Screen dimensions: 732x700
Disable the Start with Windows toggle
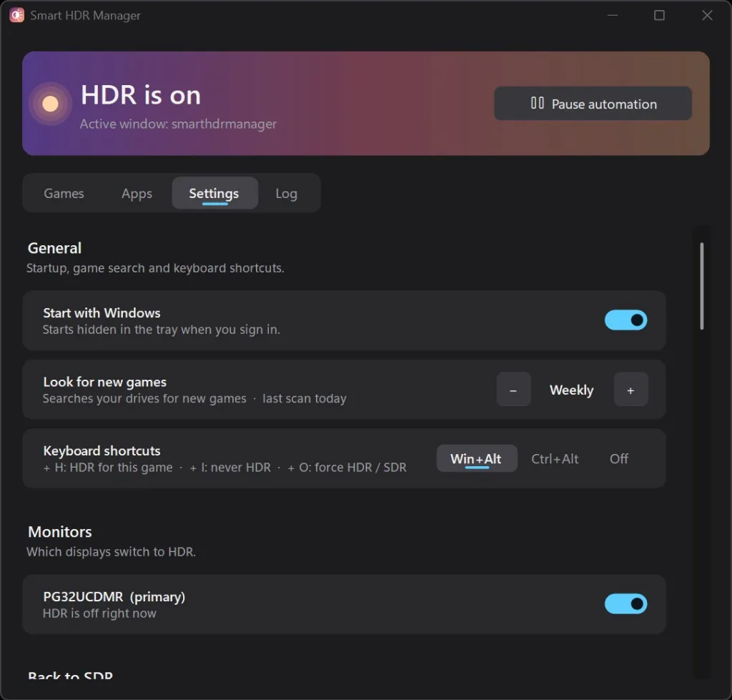click(x=625, y=320)
